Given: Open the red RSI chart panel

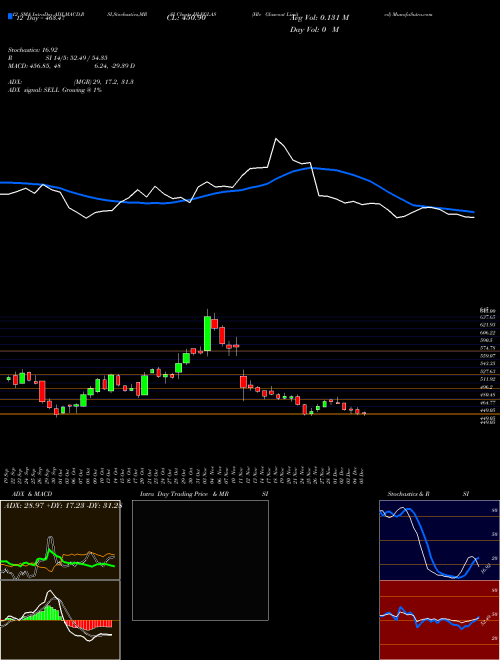Looking at the screenshot, I should click(439, 620).
